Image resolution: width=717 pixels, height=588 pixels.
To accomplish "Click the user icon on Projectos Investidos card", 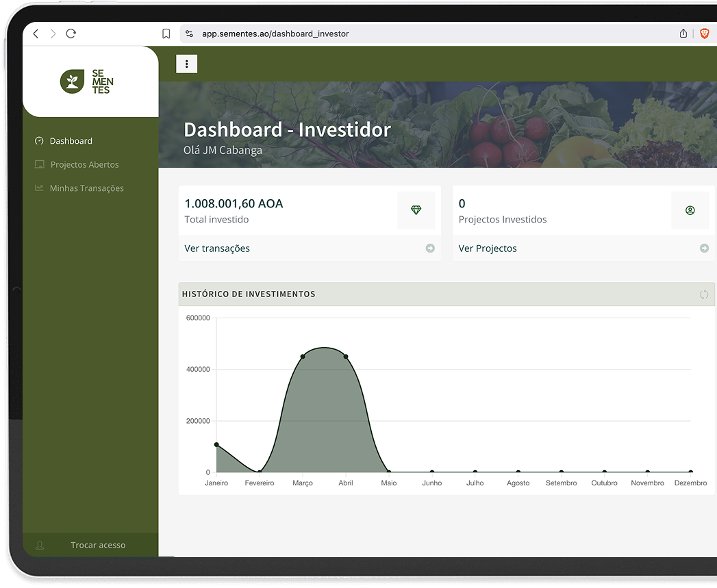I will click(x=690, y=210).
